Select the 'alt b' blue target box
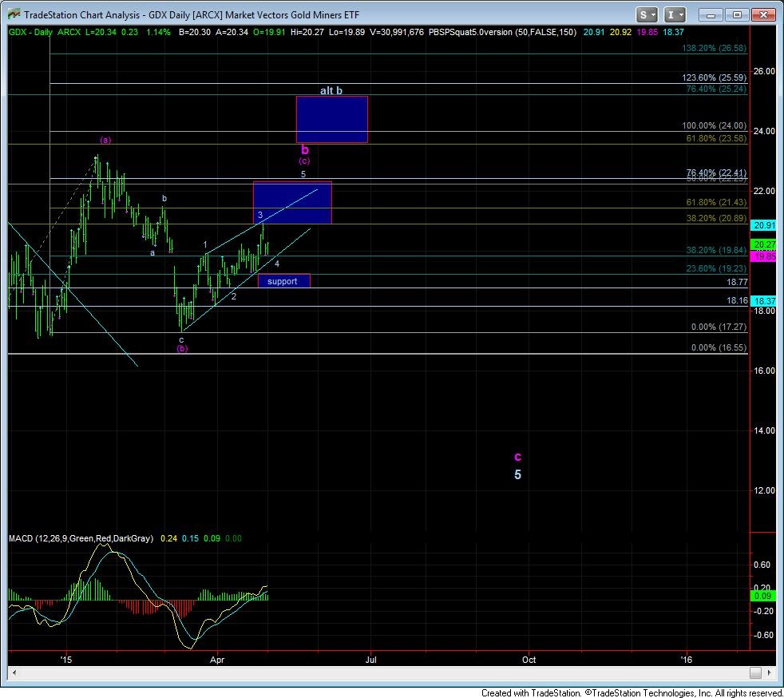This screenshot has width=784, height=698. click(x=331, y=120)
